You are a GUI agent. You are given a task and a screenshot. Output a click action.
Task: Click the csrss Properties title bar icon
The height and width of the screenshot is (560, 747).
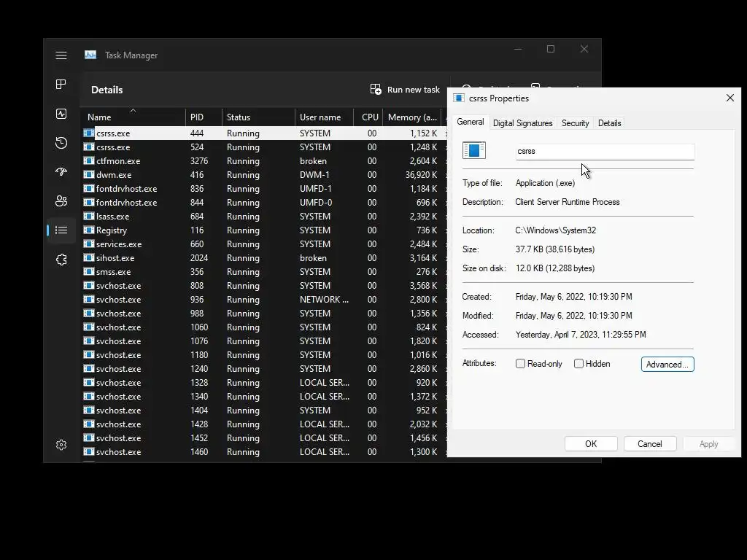tap(459, 98)
